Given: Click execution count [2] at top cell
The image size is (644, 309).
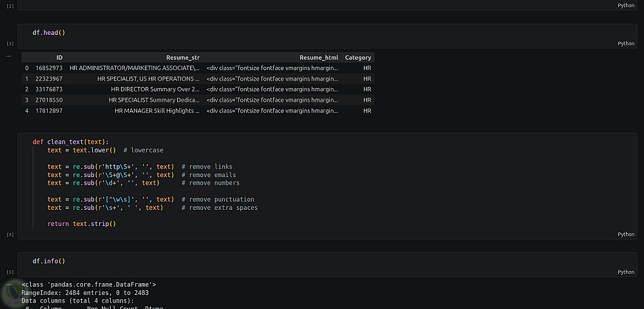Looking at the screenshot, I should [x=10, y=6].
